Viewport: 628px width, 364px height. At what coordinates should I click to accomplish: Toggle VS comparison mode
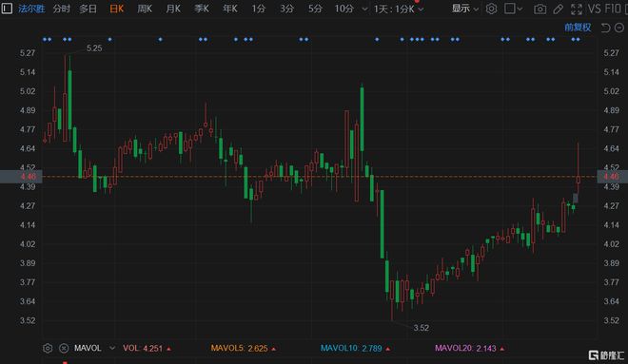tap(595, 9)
